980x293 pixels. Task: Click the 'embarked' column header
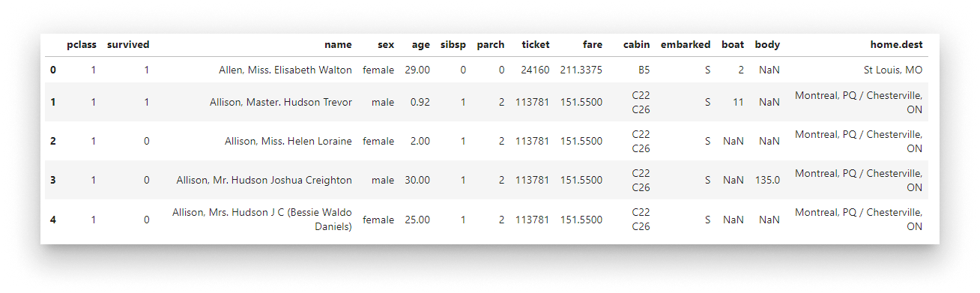coord(686,45)
